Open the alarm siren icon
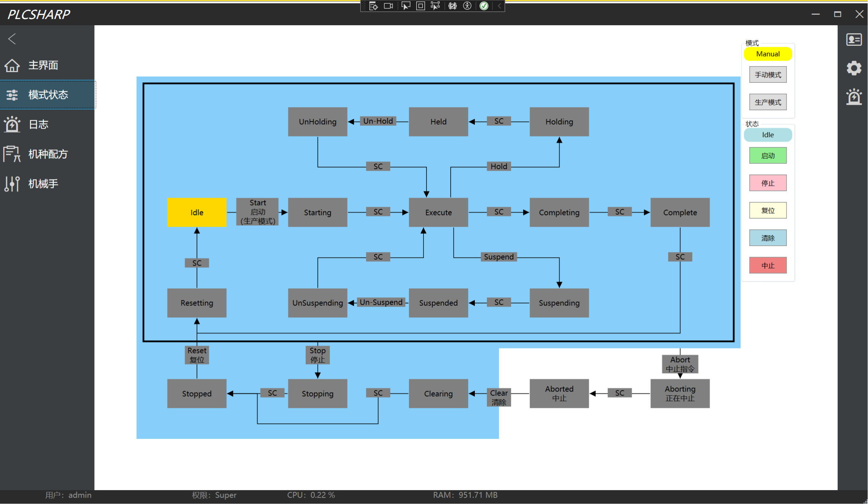The width and height of the screenshot is (868, 504). pyautogui.click(x=854, y=97)
